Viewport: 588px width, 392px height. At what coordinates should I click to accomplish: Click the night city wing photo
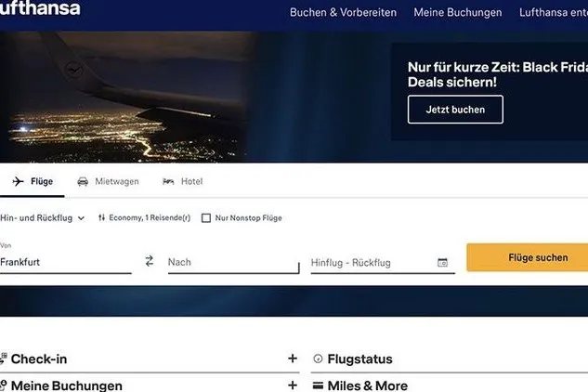coord(124,98)
